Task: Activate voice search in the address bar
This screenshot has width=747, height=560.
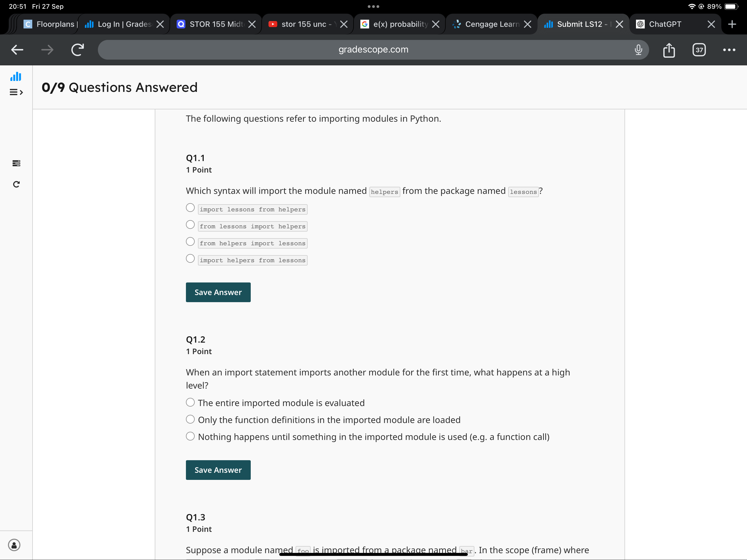Action: tap(638, 50)
